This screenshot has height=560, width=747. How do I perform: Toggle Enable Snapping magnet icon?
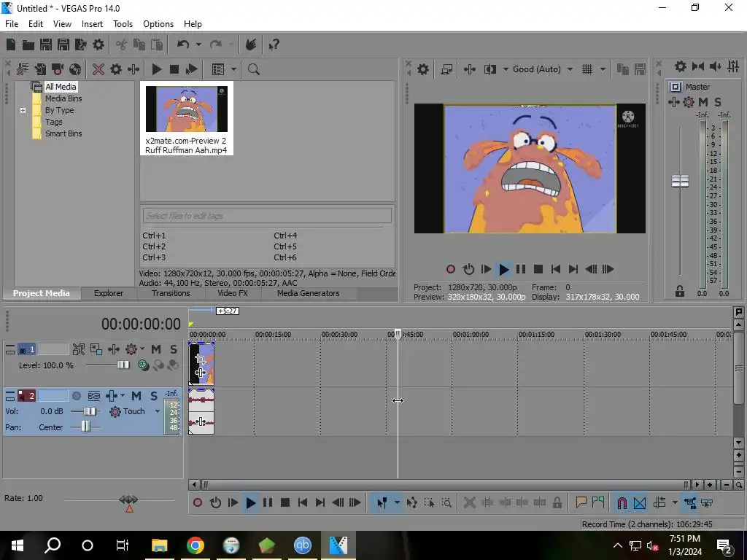tap(622, 502)
